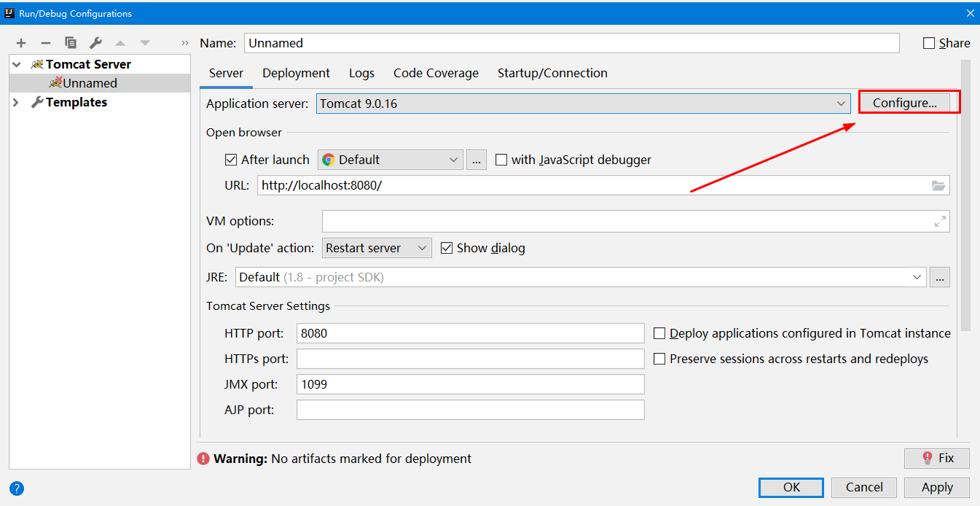Image resolution: width=980 pixels, height=506 pixels.
Task: Close the Run/Debug Configurations dialog
Action: [x=970, y=13]
